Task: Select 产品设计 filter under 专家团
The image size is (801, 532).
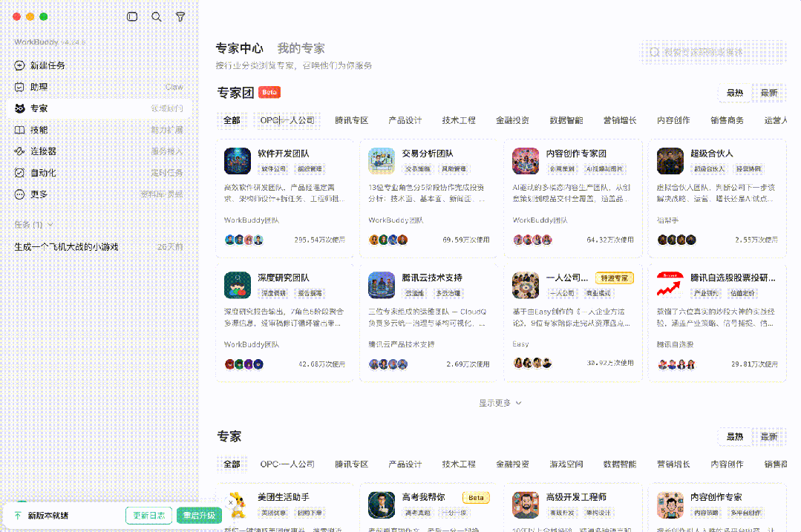Action: point(405,120)
